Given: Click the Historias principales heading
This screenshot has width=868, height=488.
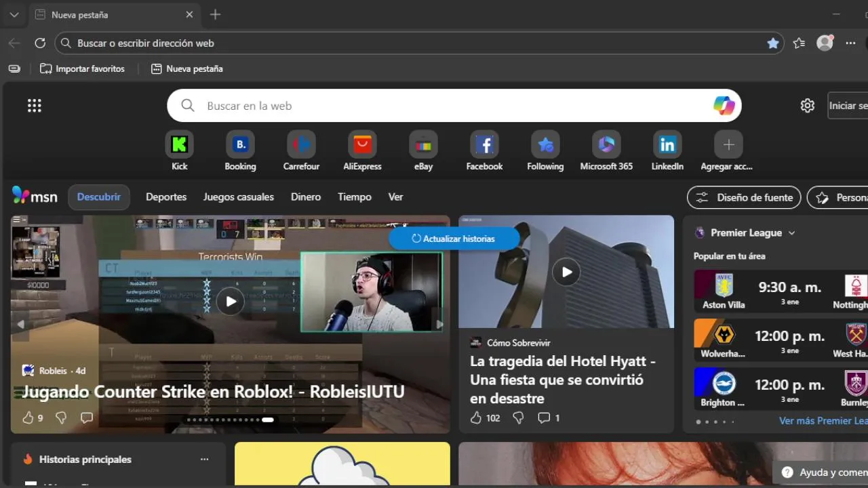Looking at the screenshot, I should pyautogui.click(x=85, y=459).
